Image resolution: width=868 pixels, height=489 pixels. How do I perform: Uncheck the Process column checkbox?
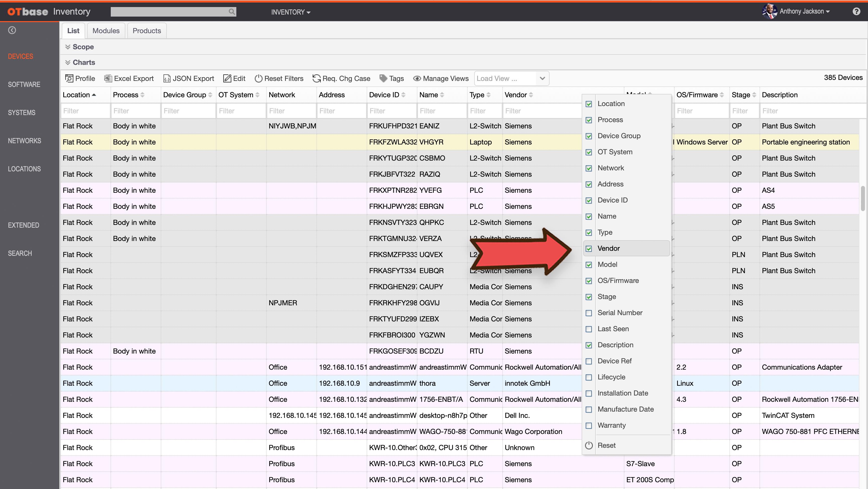click(x=589, y=120)
